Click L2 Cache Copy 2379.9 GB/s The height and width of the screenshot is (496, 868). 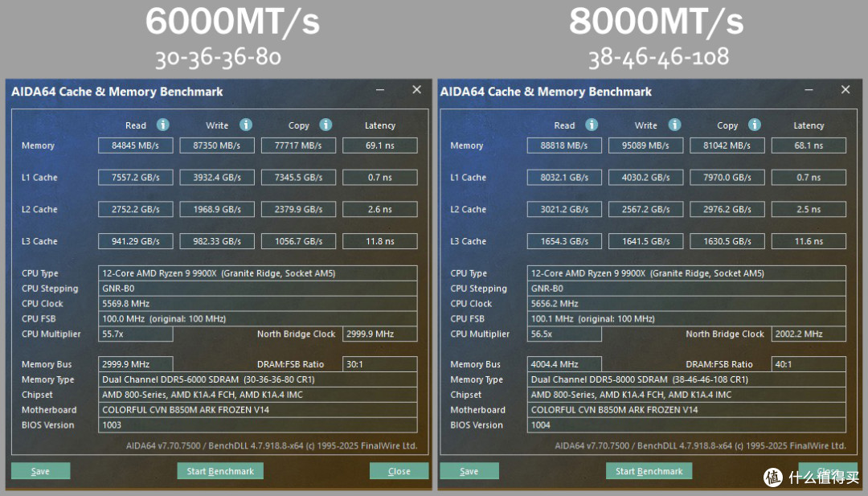pyautogui.click(x=298, y=209)
